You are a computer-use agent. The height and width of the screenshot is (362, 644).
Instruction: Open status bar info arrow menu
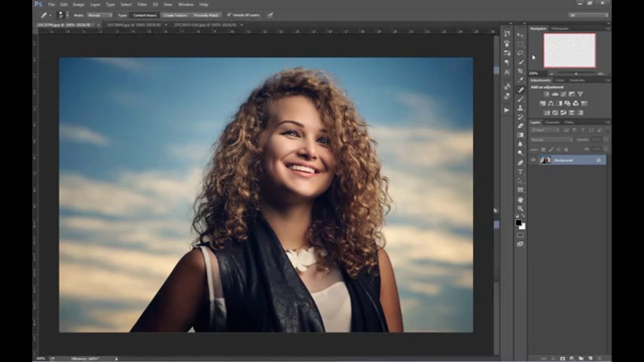pos(117,358)
